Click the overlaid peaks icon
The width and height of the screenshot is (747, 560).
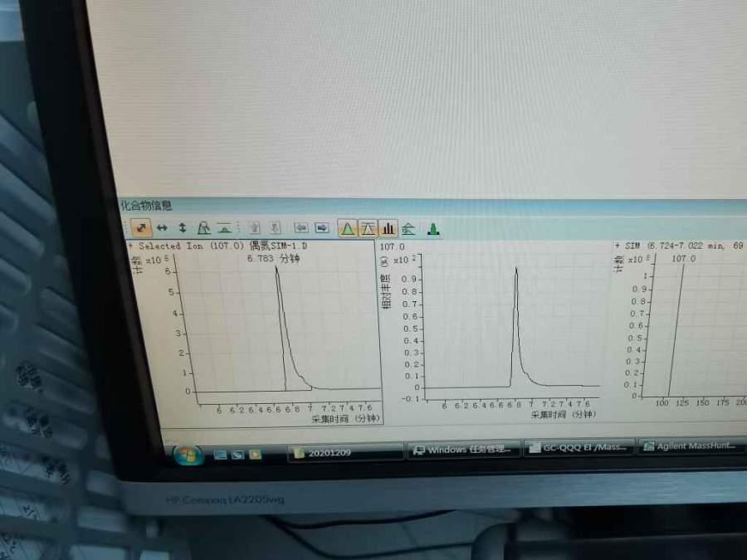coord(408,229)
